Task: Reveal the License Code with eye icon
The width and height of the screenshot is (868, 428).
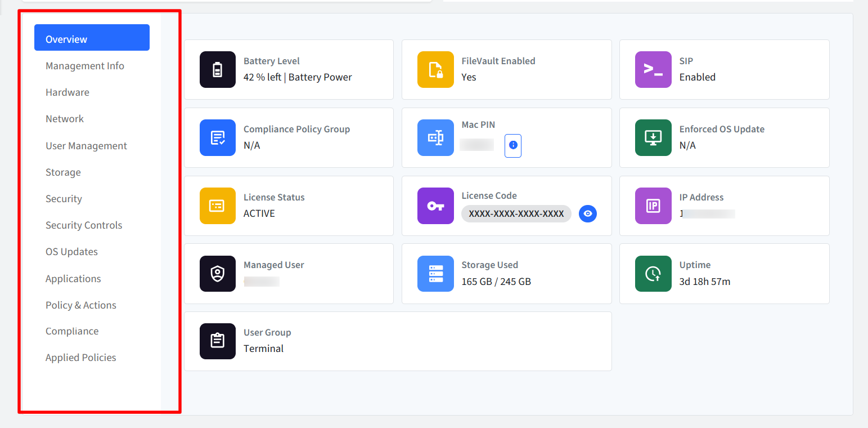Action: [x=588, y=213]
